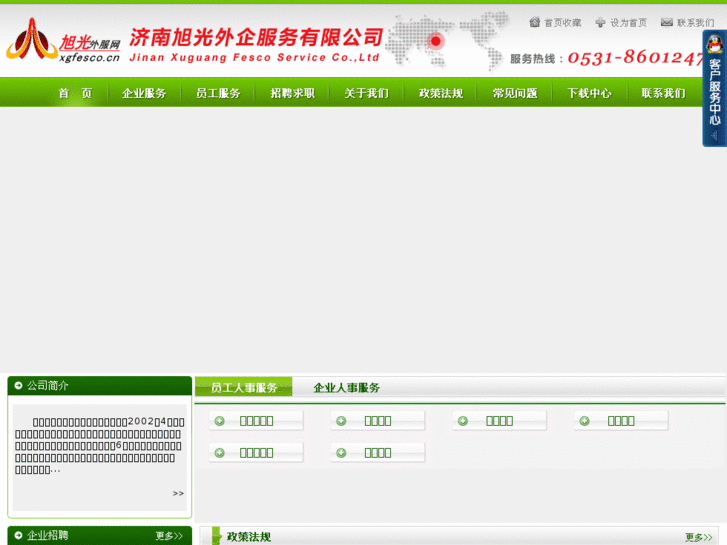This screenshot has height=545, width=727.
Task: Click the QQ penguin icon on the side panel
Action: (715, 45)
